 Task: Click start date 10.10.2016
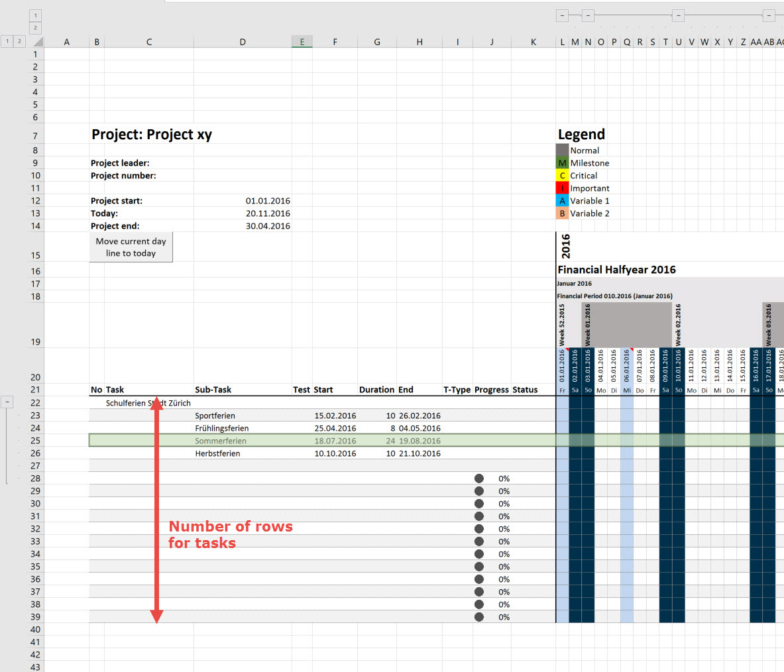[335, 453]
